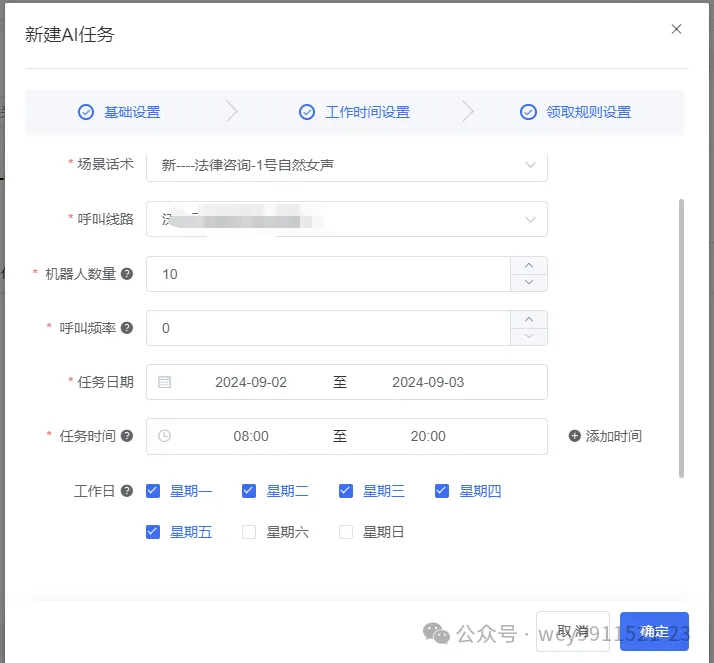Viewport: 714px width, 663px height.
Task: Increase 呼叫频率 with the up arrow
Action: click(529, 320)
